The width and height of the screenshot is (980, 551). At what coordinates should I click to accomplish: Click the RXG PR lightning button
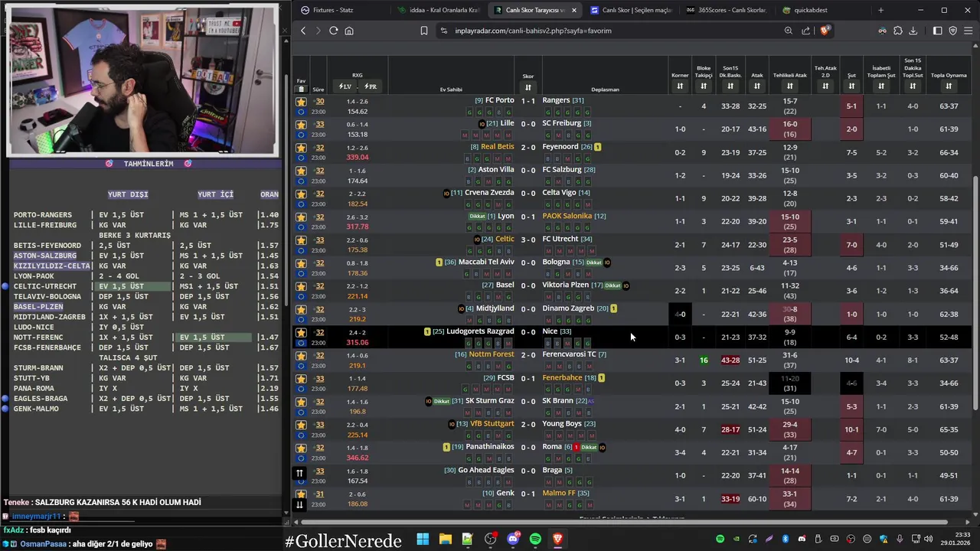pos(370,86)
